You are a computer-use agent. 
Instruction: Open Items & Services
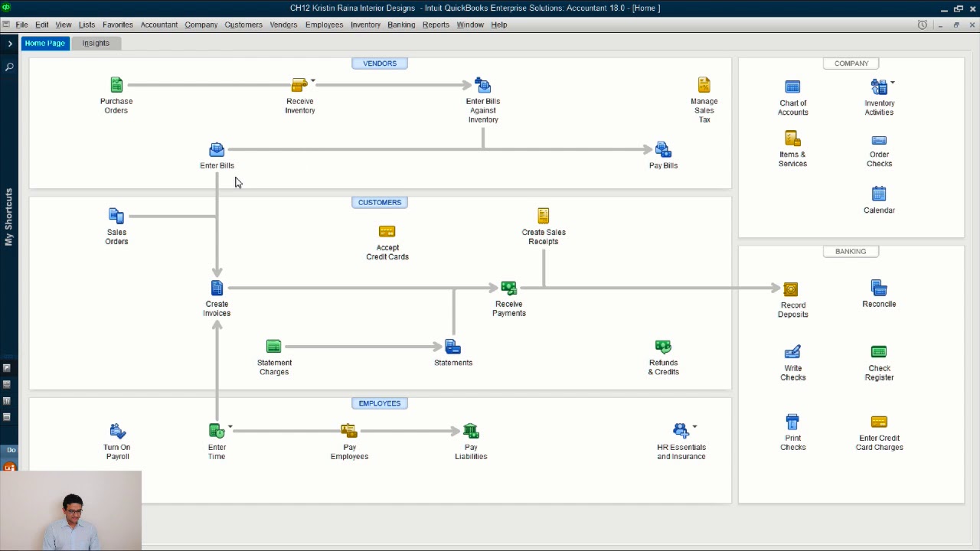point(792,139)
